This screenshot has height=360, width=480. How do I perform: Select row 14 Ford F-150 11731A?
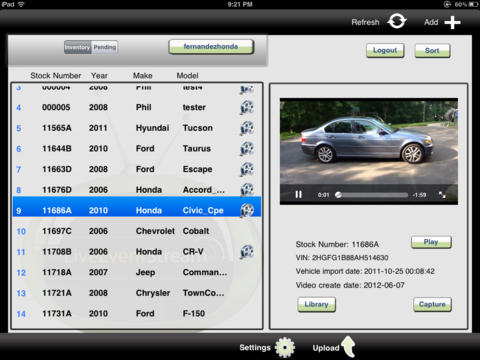coord(137,314)
